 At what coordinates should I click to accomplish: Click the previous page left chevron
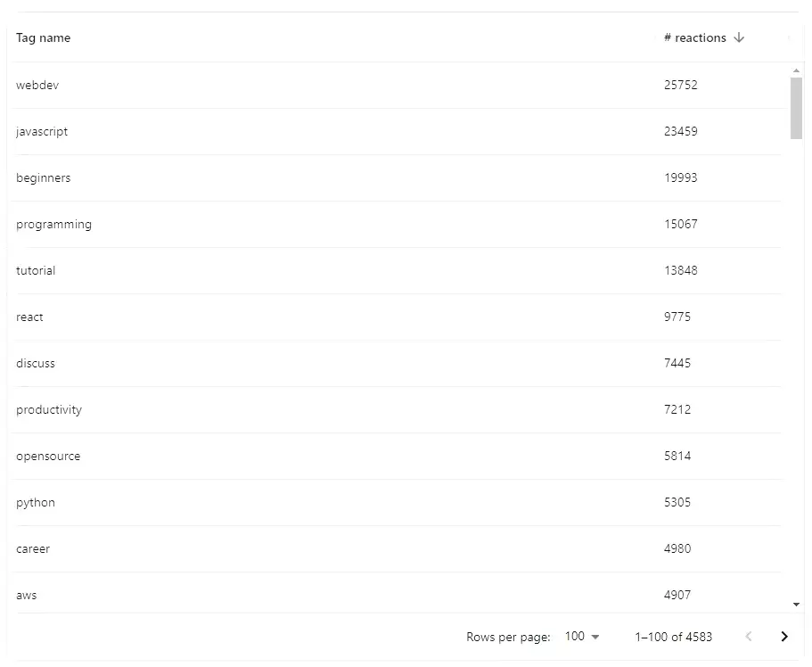749,636
